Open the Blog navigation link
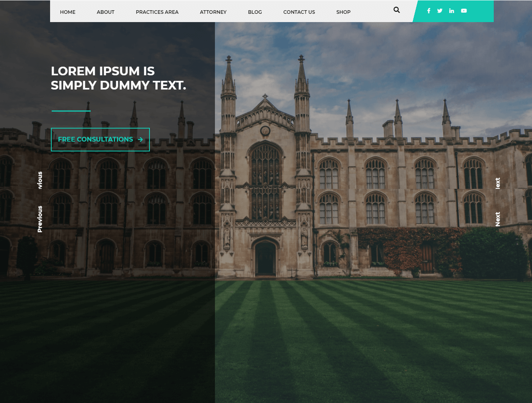 pyautogui.click(x=255, y=12)
